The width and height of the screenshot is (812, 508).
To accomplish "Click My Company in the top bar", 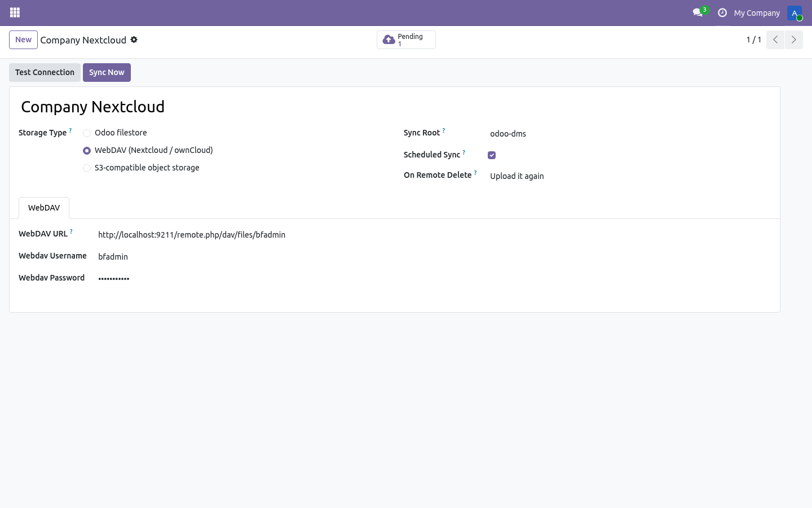I will tap(757, 13).
